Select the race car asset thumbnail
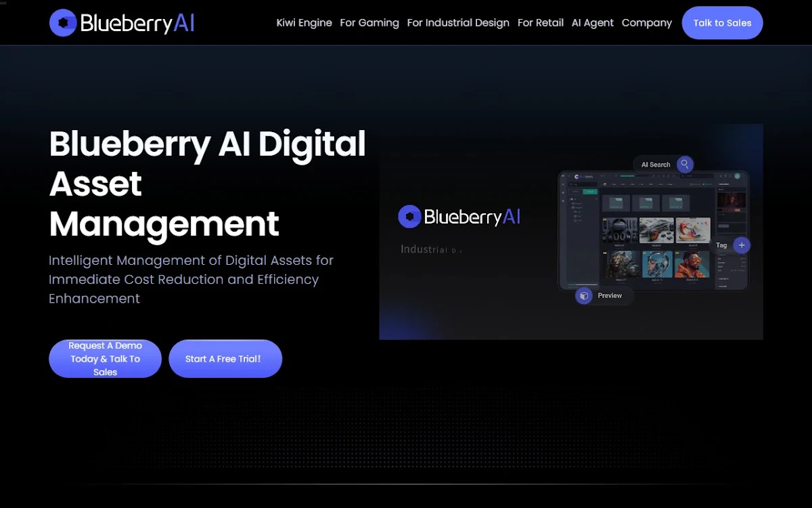Screen dimensions: 812x508 tap(656, 230)
